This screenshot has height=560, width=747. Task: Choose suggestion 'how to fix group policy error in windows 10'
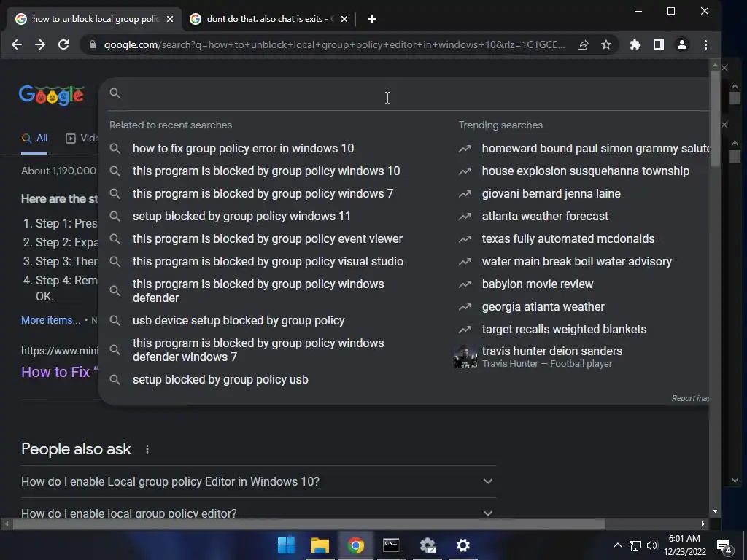pos(243,148)
